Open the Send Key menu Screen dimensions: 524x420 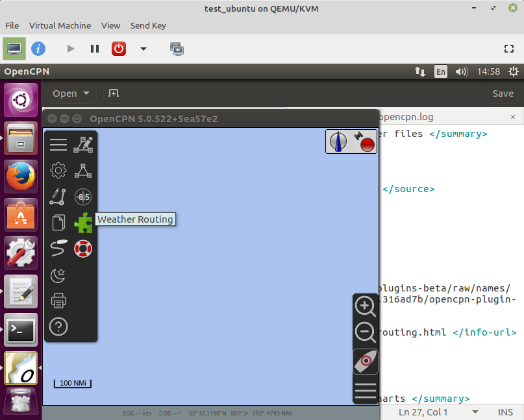148,26
